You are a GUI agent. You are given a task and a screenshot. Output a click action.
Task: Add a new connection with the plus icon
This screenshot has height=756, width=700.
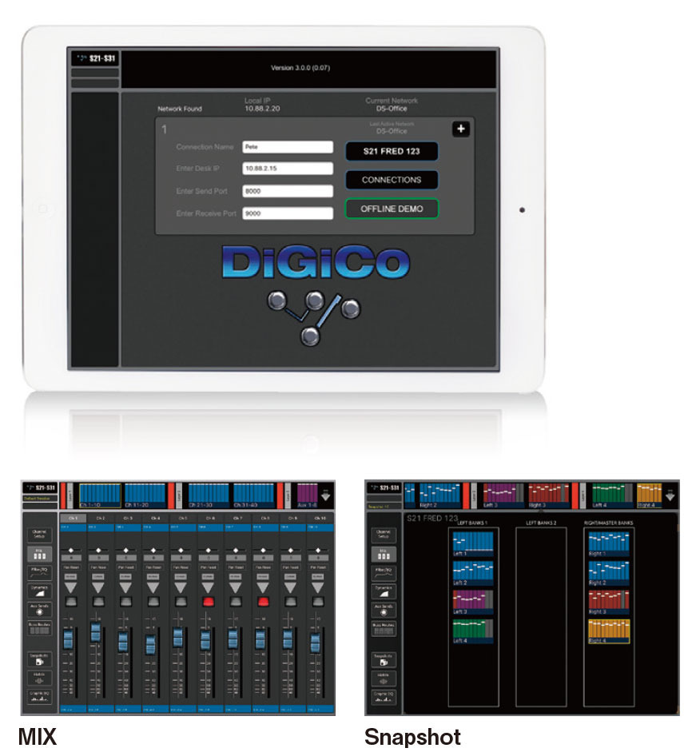[x=461, y=129]
